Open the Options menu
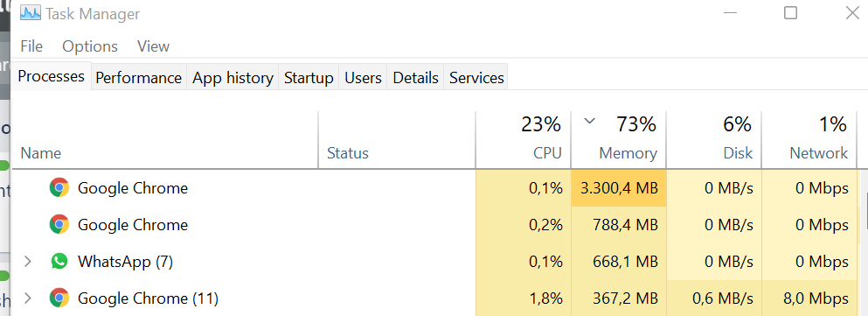This screenshot has width=868, height=316. (90, 46)
